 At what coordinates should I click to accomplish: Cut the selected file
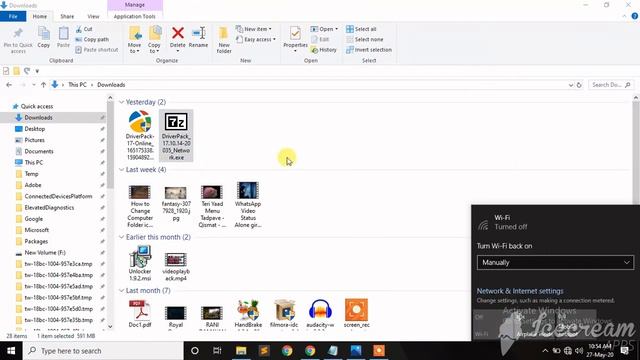[84, 29]
